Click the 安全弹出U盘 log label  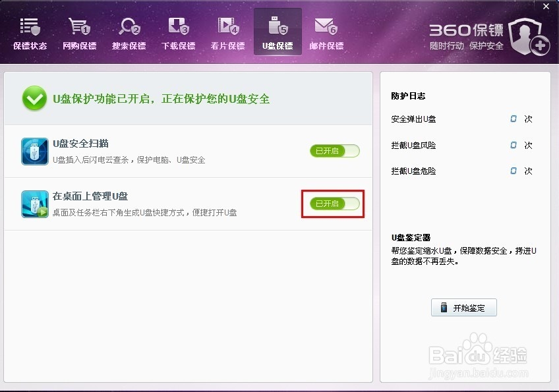tap(413, 119)
